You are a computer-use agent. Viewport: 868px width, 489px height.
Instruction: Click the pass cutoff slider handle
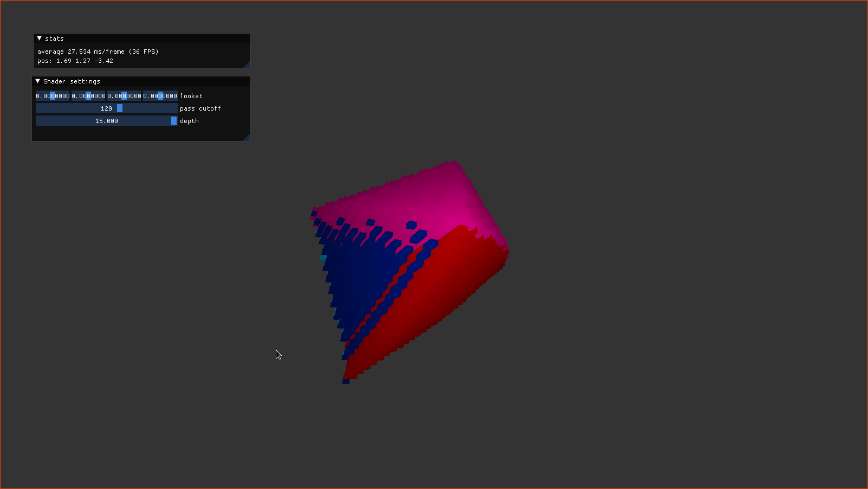tap(119, 108)
